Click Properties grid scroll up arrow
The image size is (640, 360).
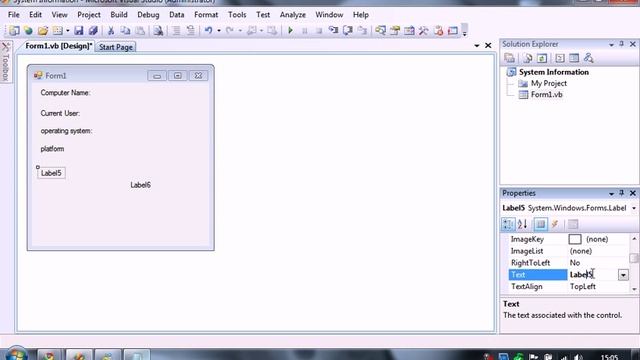634,239
